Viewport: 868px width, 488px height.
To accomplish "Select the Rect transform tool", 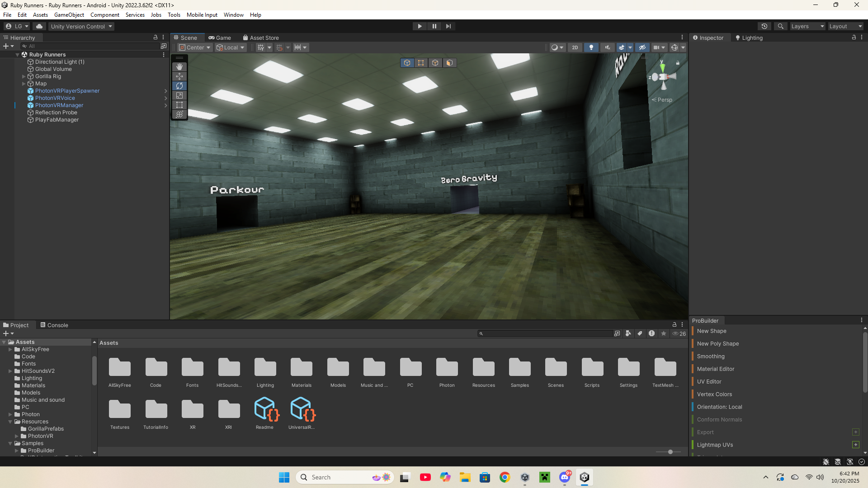I will click(179, 105).
